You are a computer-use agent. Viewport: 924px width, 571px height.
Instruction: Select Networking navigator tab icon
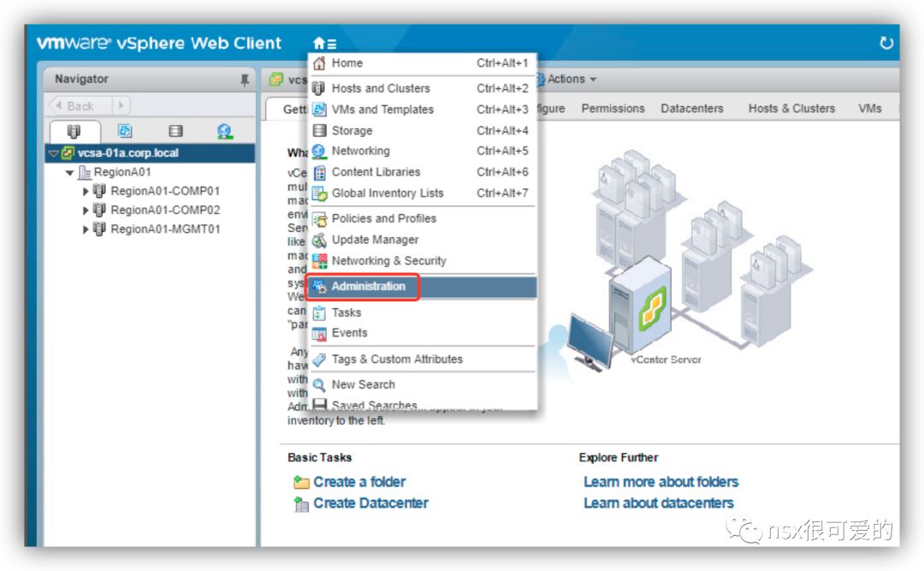224,131
